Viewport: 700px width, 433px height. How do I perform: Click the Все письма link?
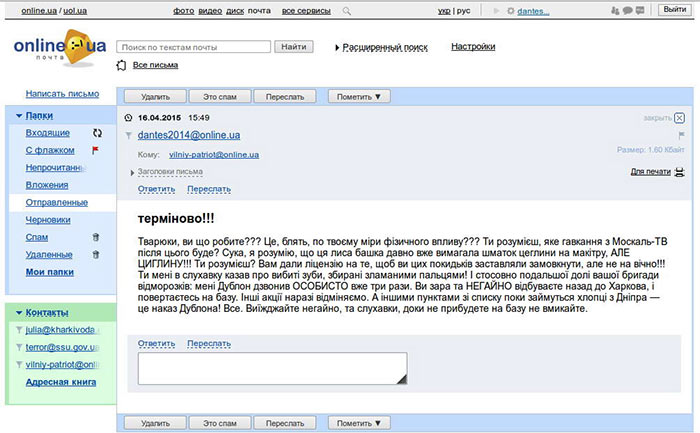[155, 65]
